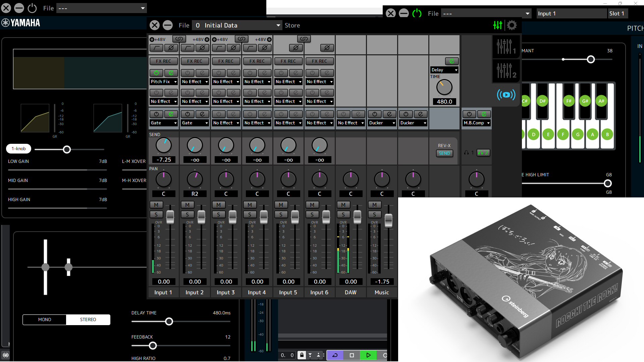Image resolution: width=644 pixels, height=362 pixels.
Task: Click the 1-knob EQ button
Action: click(18, 148)
